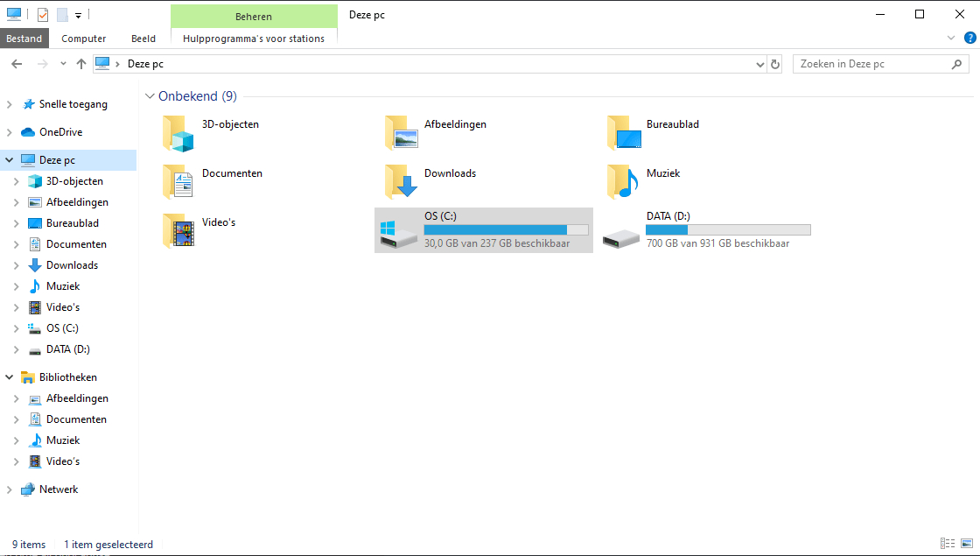Expand OS (C:) tree node chevron

pyautogui.click(x=17, y=328)
